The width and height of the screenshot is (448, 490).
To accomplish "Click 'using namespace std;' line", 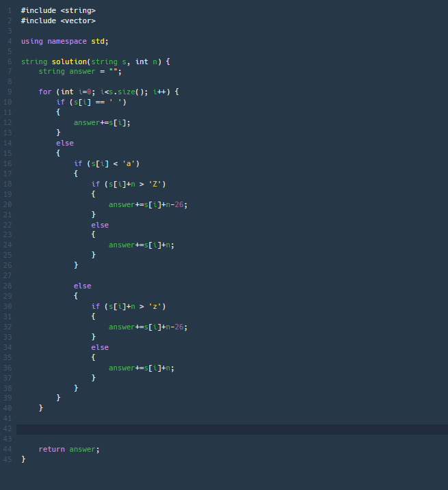I will [x=65, y=41].
